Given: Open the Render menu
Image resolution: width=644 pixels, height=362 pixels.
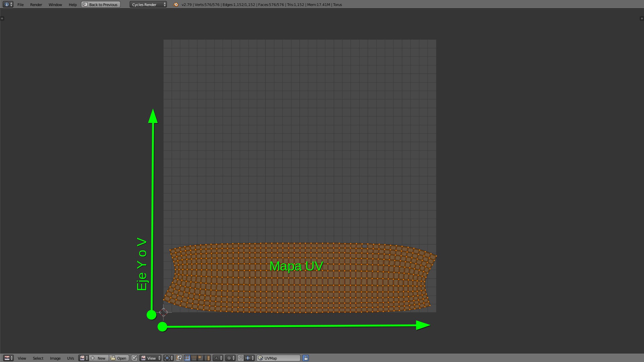Looking at the screenshot, I should coord(36,5).
